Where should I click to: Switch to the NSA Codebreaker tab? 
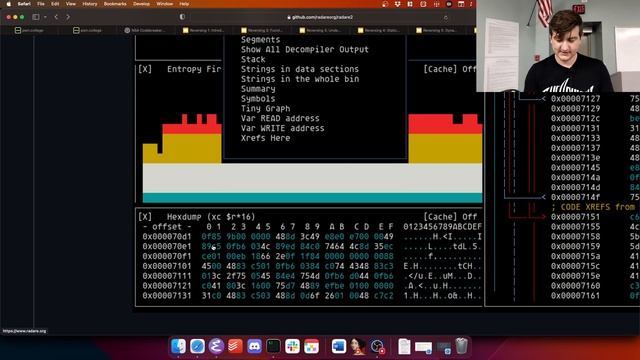click(146, 30)
